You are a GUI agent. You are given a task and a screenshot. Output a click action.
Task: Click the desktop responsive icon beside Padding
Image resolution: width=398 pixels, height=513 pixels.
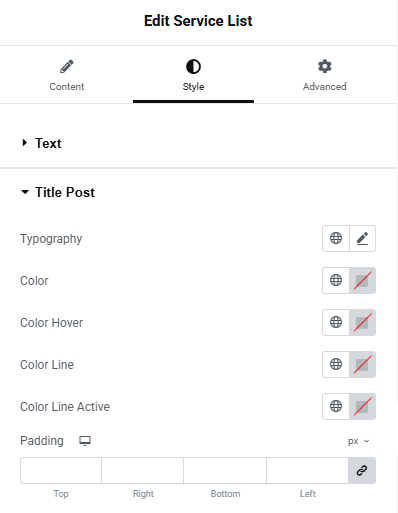(x=85, y=441)
